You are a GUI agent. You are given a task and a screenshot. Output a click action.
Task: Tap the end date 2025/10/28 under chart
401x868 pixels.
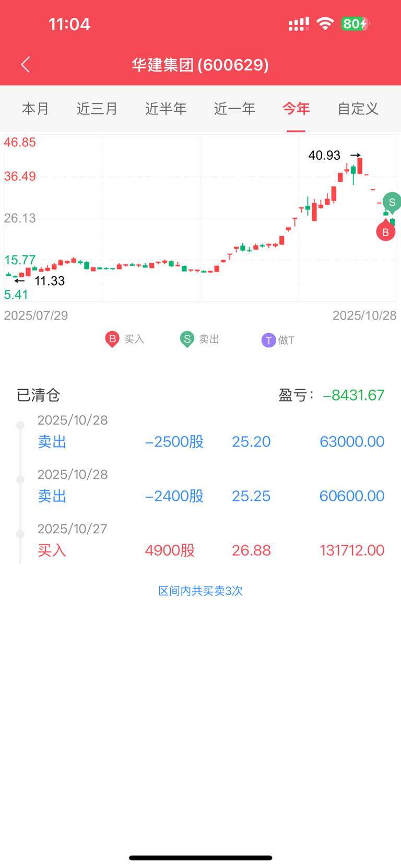[x=364, y=315]
